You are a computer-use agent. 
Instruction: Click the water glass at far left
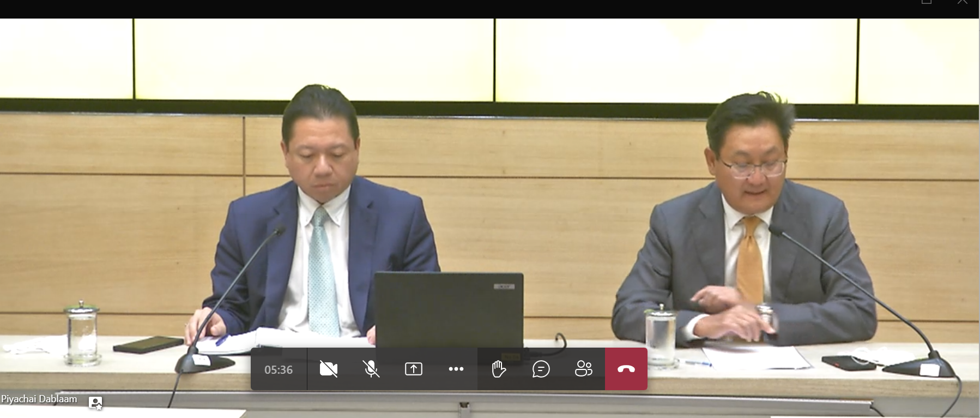[82, 333]
